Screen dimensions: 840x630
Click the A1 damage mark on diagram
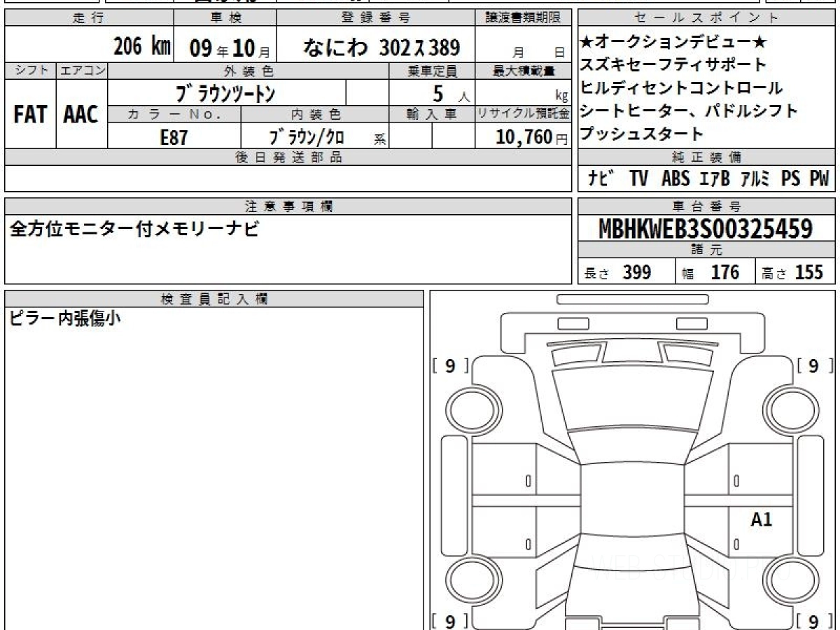tap(762, 519)
